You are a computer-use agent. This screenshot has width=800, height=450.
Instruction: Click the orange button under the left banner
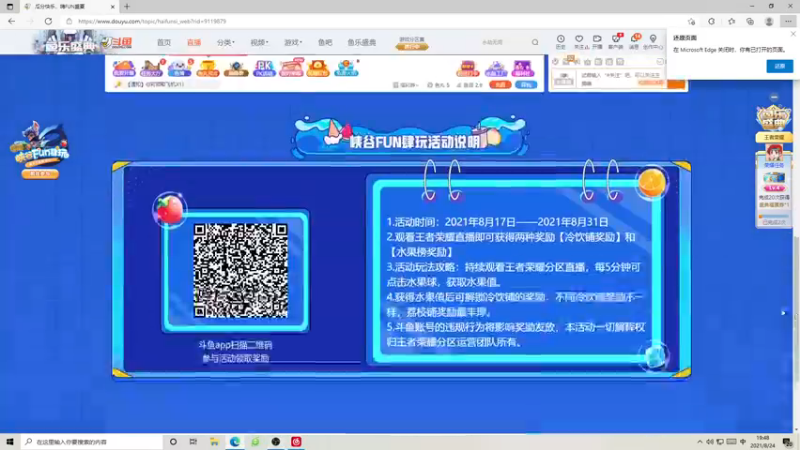[x=40, y=174]
